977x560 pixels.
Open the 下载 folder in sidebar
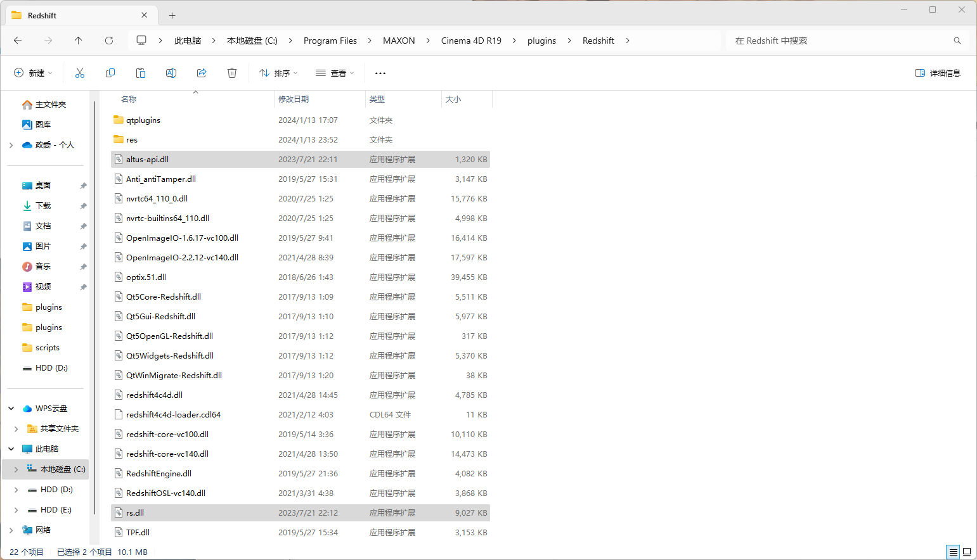click(x=43, y=205)
